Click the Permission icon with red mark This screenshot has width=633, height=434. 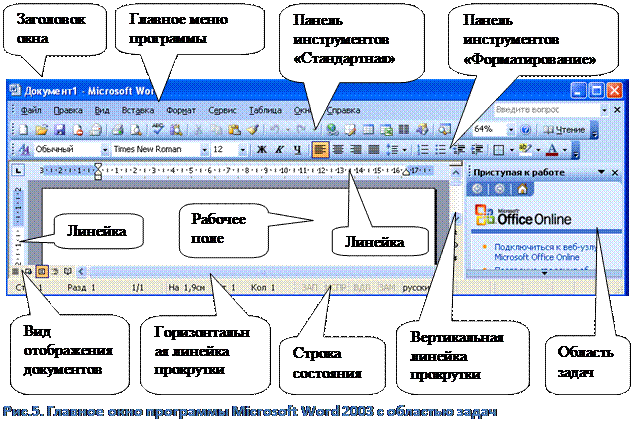[x=78, y=130]
